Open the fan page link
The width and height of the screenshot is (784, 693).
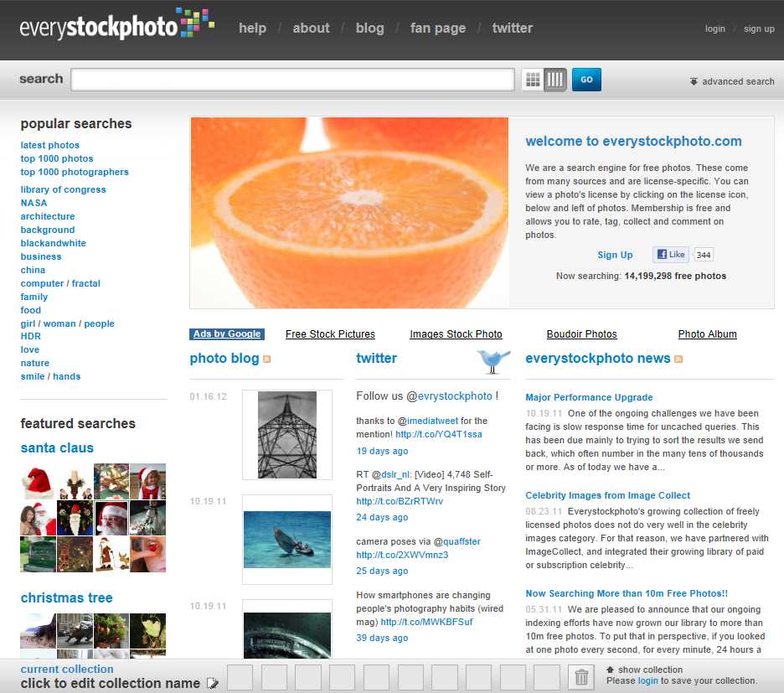[x=438, y=28]
